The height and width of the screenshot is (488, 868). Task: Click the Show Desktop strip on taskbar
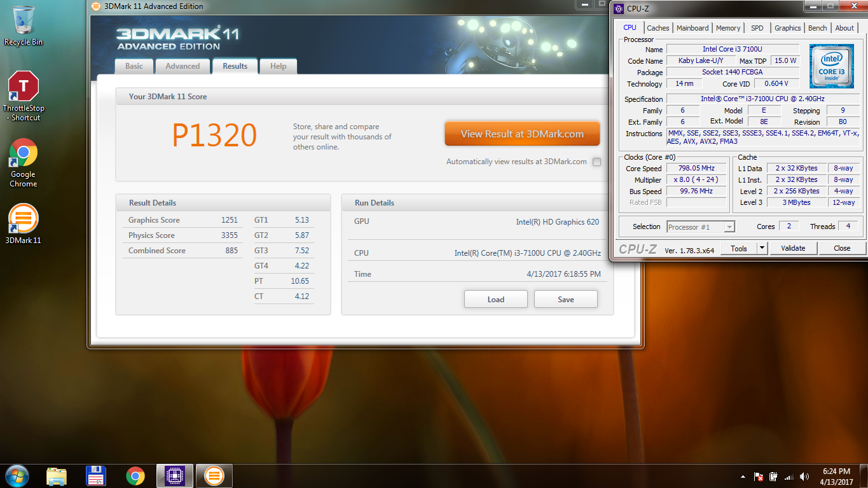[x=864, y=476]
